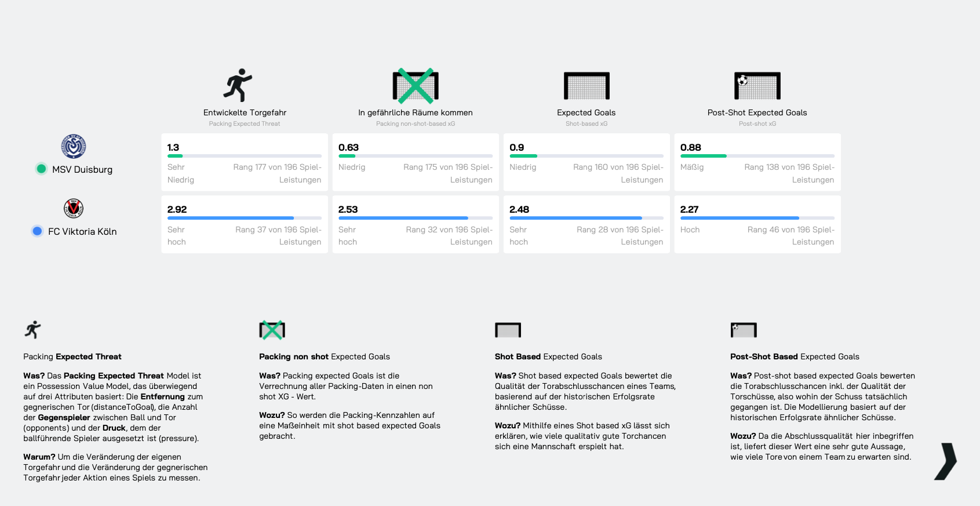
Task: Click the crossed-out goal icon above In gefährliche Räume kommen
Action: click(x=416, y=86)
